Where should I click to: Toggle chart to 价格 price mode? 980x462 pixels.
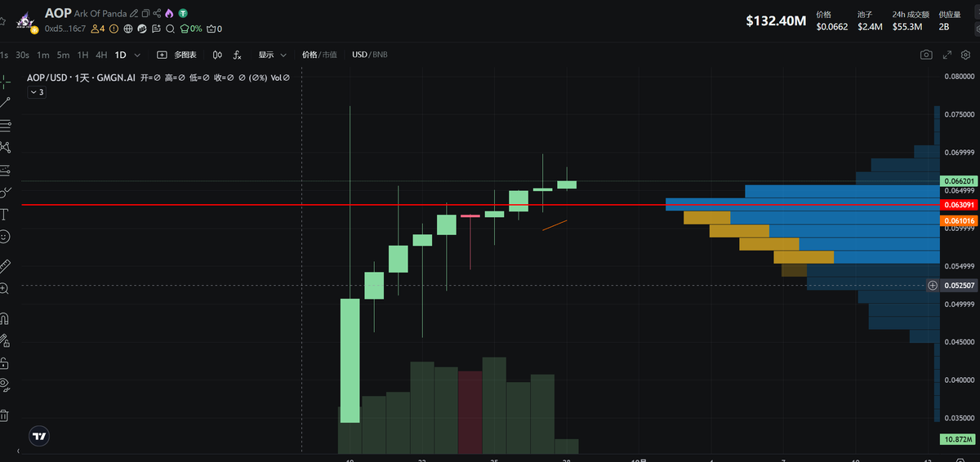(x=310, y=55)
